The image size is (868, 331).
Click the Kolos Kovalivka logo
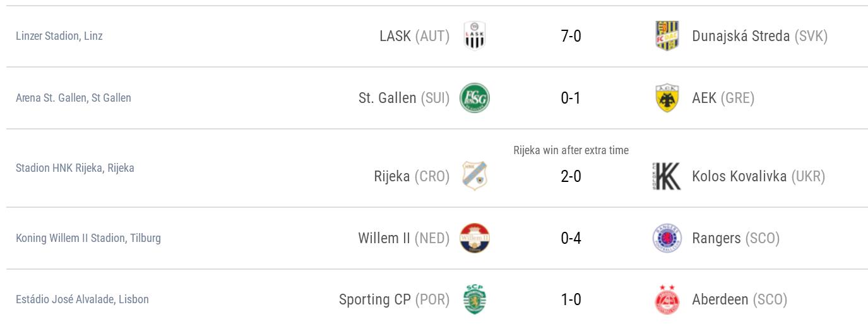[x=667, y=176]
